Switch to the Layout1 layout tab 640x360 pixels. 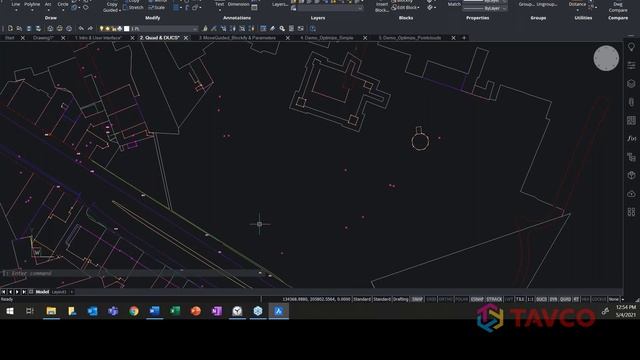(59, 292)
